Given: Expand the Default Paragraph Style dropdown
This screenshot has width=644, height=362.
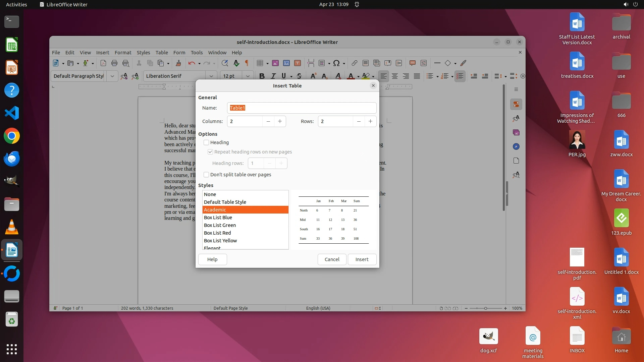Looking at the screenshot, I should coord(112,76).
